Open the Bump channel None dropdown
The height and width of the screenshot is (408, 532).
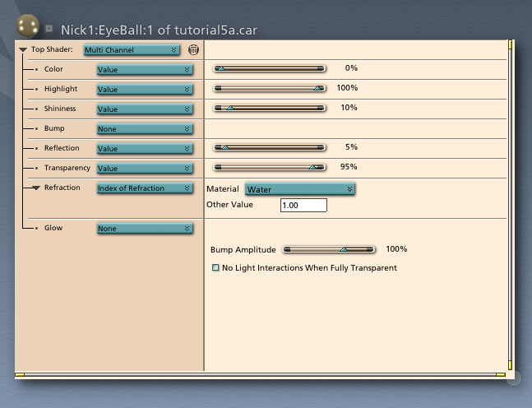[x=145, y=128]
